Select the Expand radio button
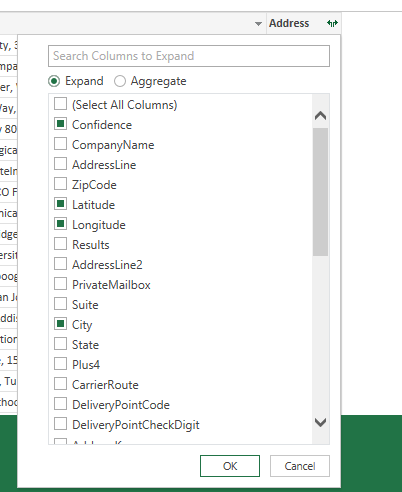This screenshot has height=492, width=402. [54, 81]
